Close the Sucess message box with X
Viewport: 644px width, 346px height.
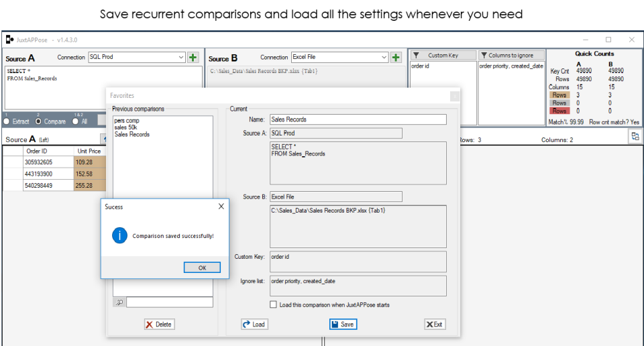tap(221, 206)
